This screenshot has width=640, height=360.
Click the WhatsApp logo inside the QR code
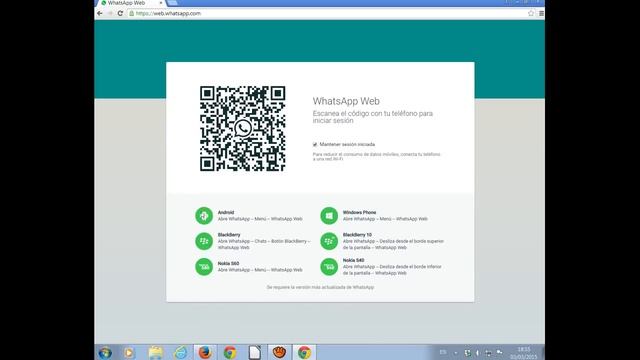pos(243,128)
